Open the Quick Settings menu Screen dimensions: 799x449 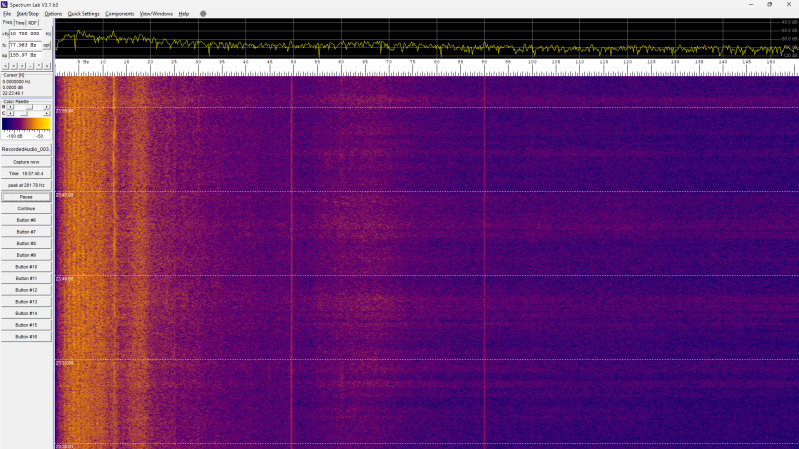pyautogui.click(x=84, y=14)
